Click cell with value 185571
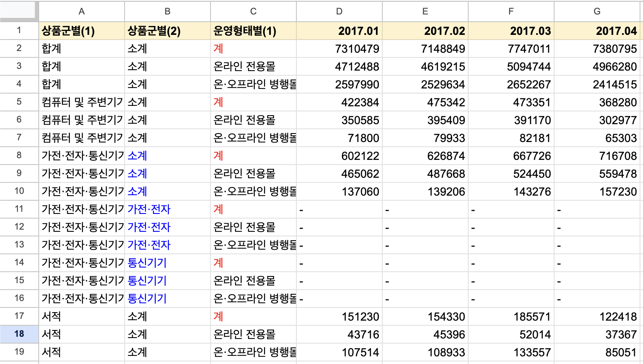The height and width of the screenshot is (364, 643). coord(511,316)
